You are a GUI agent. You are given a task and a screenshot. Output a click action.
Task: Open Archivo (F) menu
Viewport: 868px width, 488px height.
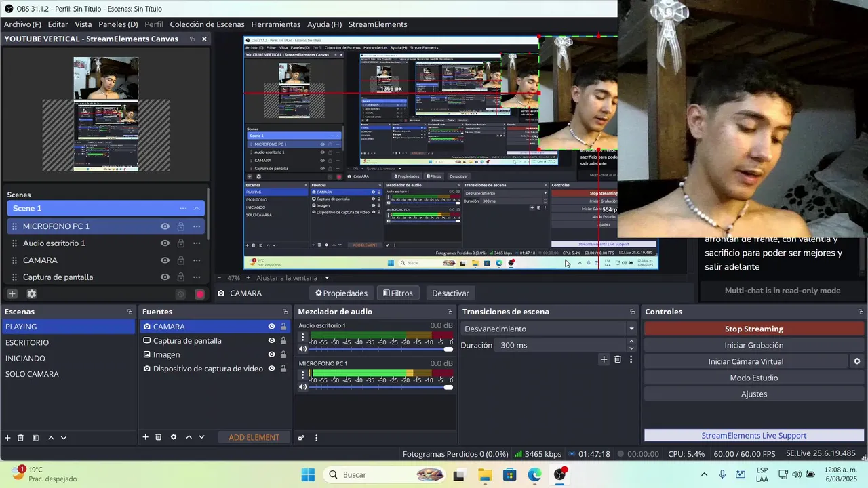[x=22, y=24]
